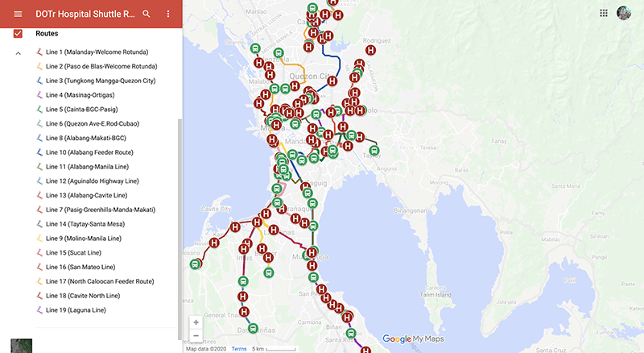Click the bus stop marker near Rosario
This screenshot has width=644, height=353.
click(x=196, y=264)
